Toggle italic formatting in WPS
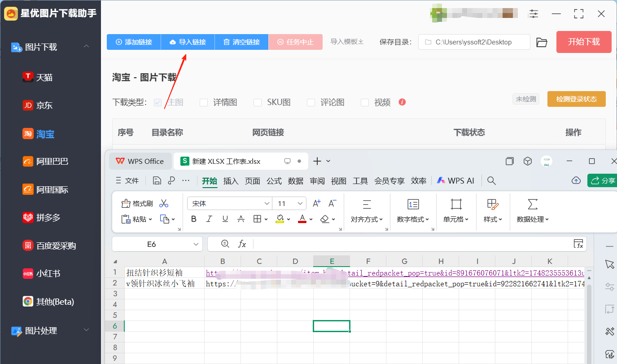Screen dimensions: 617x364 click(209, 219)
